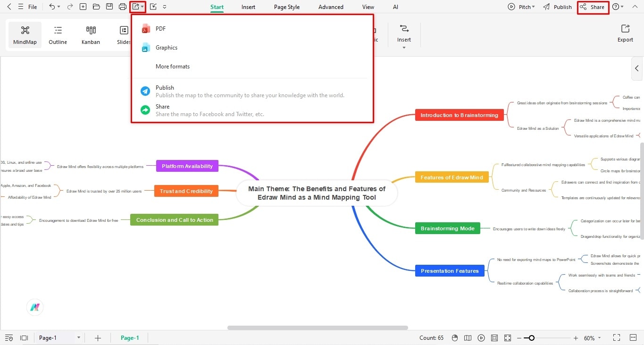Click the Export button in the ribbon
This screenshot has height=345, width=644.
[x=625, y=34]
